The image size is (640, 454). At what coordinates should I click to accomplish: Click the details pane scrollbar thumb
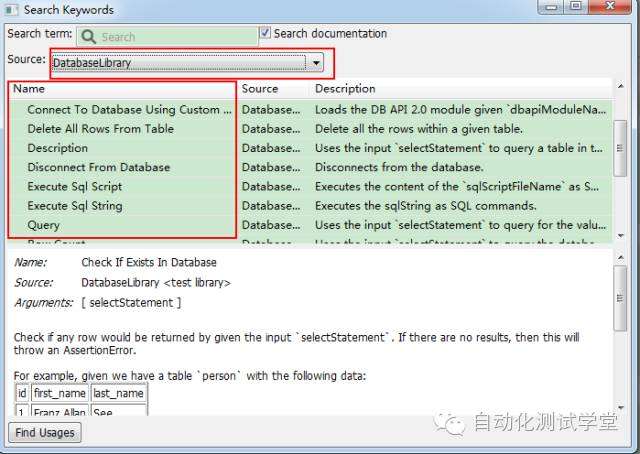pos(620,298)
